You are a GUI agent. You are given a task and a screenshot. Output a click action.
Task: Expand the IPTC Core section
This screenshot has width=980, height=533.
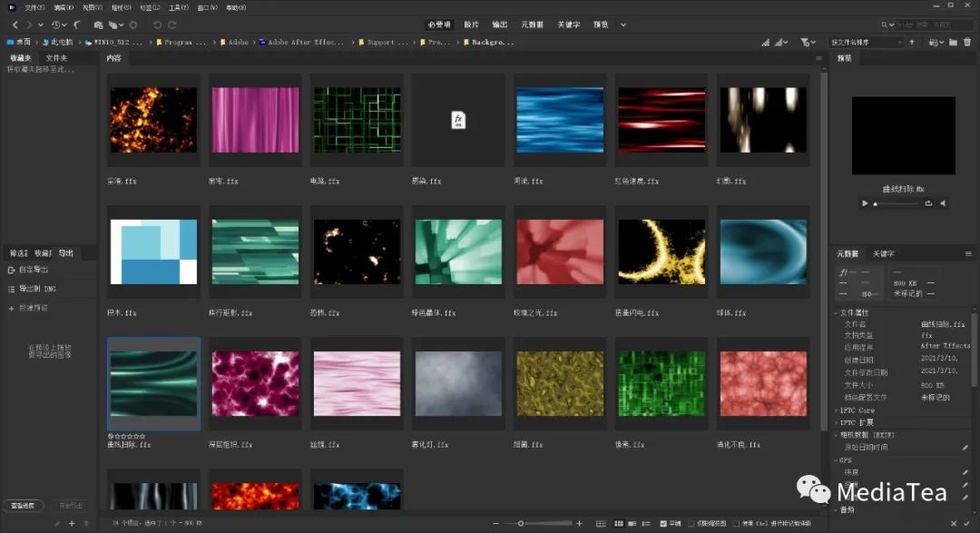837,410
